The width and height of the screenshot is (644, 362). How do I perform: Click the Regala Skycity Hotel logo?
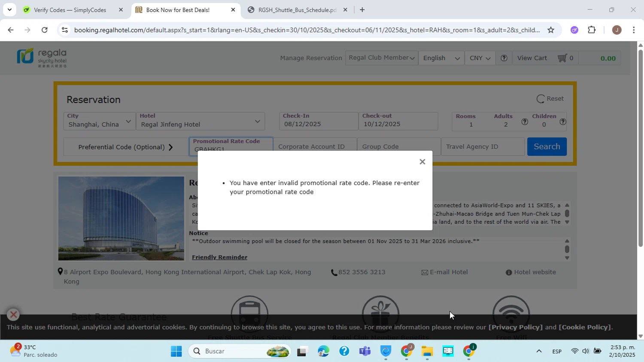(42, 58)
